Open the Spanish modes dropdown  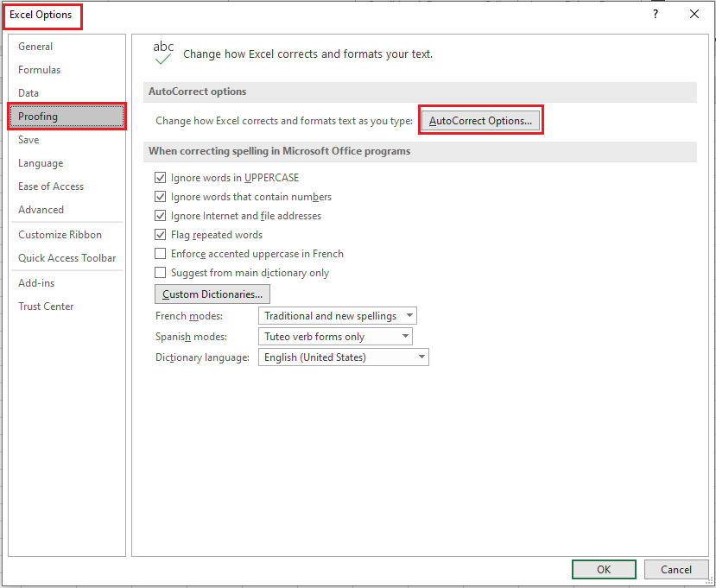click(335, 336)
